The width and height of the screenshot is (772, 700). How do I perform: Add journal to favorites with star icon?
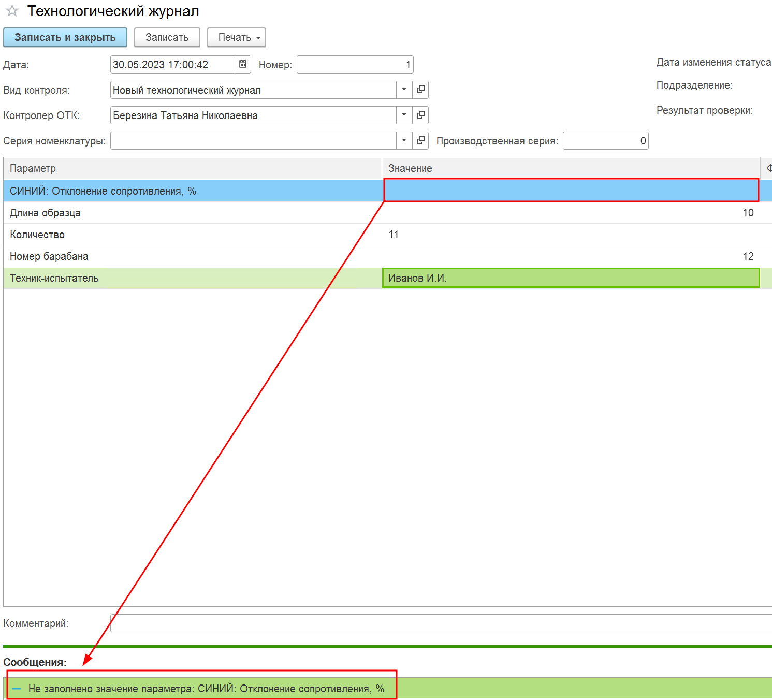[x=12, y=11]
